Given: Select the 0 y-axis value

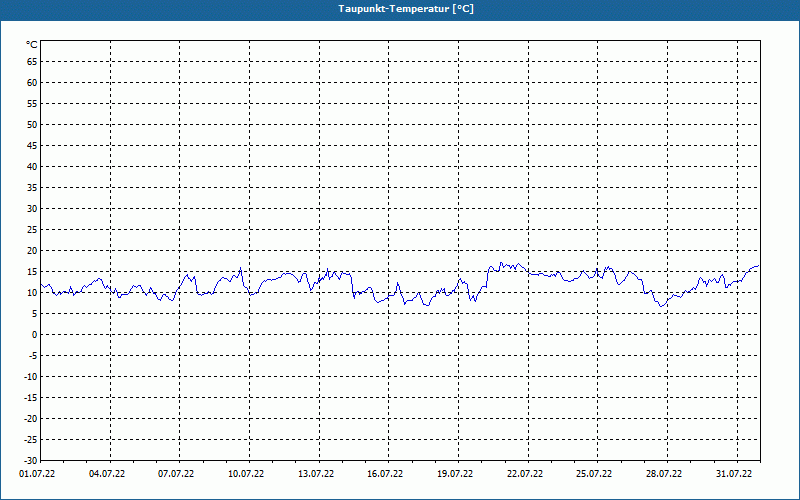Looking at the screenshot, I should coord(35,335).
